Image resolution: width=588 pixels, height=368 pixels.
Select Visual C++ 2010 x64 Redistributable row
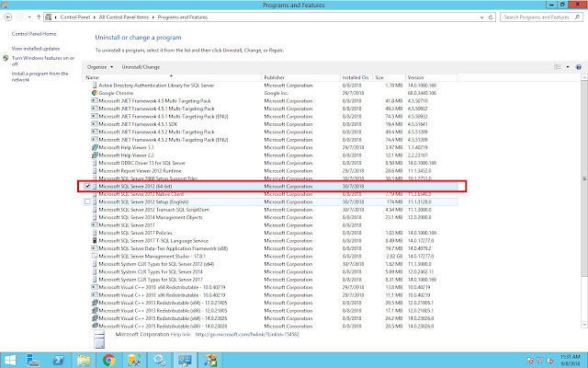pyautogui.click(x=270, y=287)
